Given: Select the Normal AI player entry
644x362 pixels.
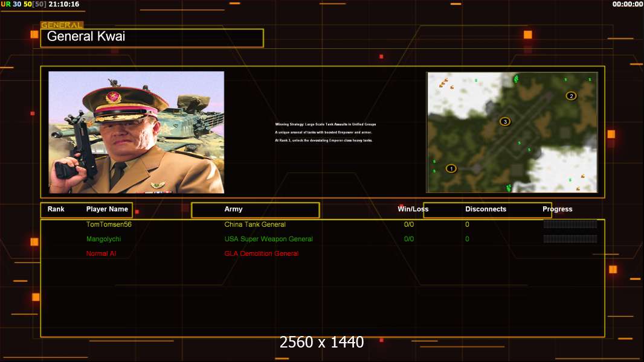Looking at the screenshot, I should tap(101, 253).
